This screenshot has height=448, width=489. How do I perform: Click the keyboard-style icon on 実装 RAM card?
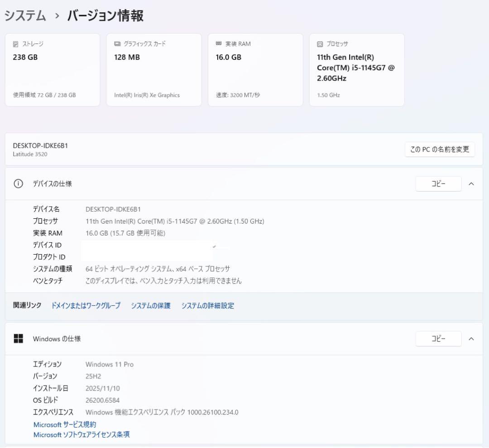[x=219, y=43]
